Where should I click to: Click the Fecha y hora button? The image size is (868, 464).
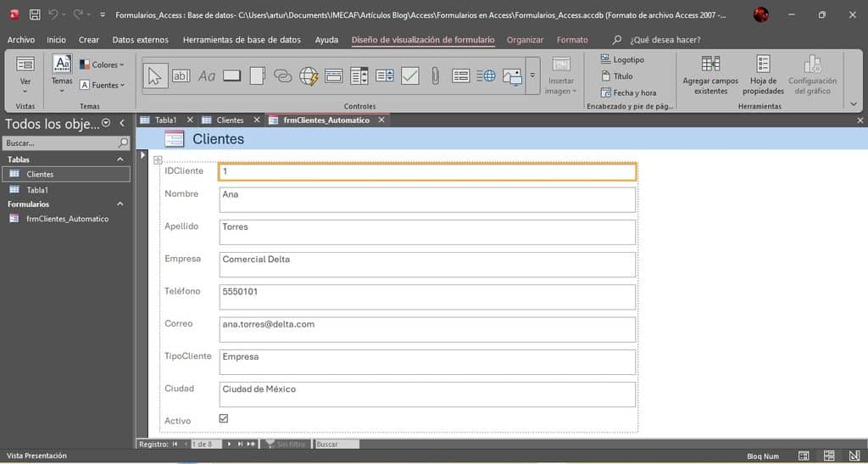[628, 93]
